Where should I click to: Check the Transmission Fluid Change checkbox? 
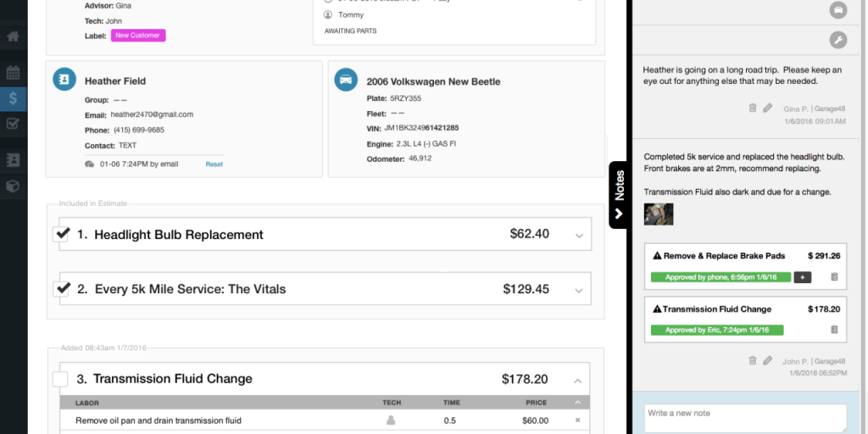pyautogui.click(x=60, y=379)
